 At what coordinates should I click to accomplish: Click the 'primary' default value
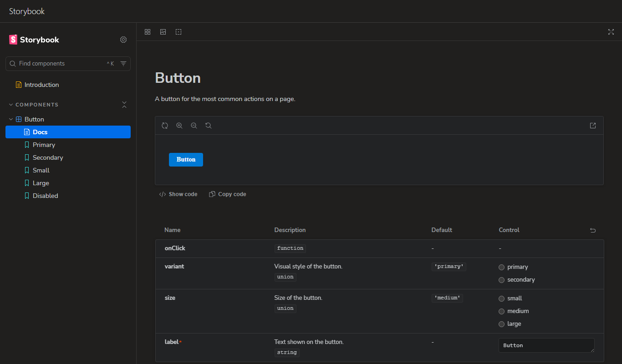pyautogui.click(x=449, y=267)
